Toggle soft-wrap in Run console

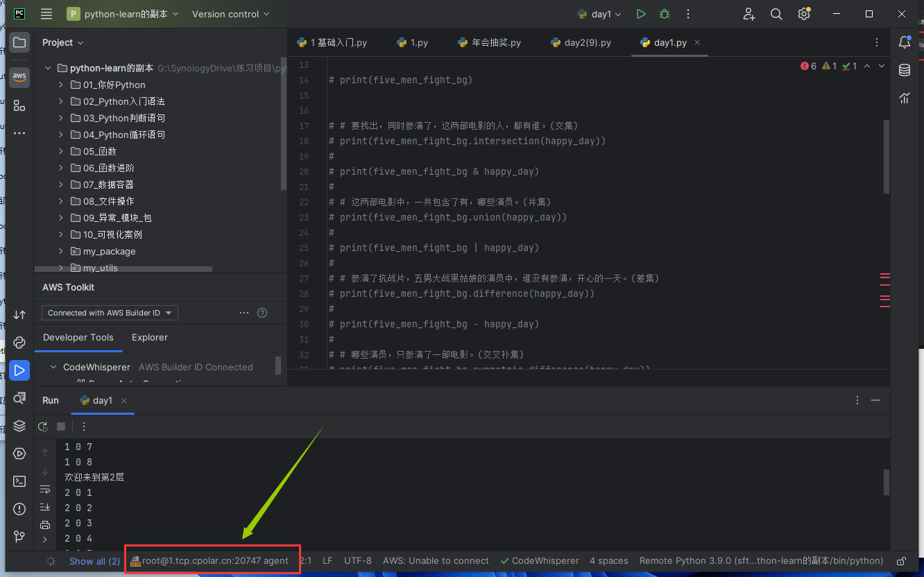click(x=45, y=490)
